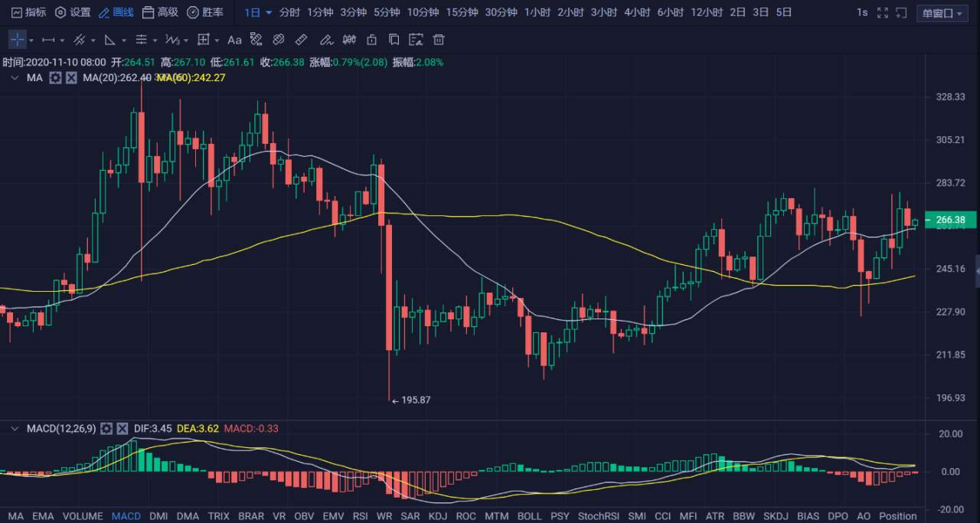Open MA indicator settings gear
The height and width of the screenshot is (523, 980).
click(x=55, y=77)
